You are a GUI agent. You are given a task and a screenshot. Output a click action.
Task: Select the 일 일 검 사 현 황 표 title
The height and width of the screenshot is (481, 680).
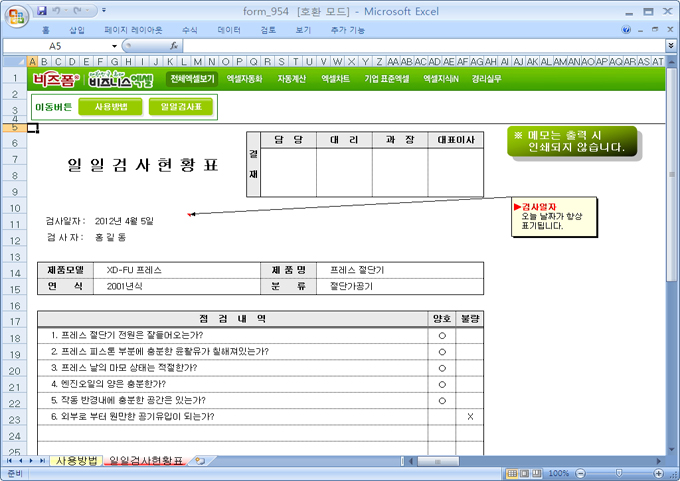point(143,165)
